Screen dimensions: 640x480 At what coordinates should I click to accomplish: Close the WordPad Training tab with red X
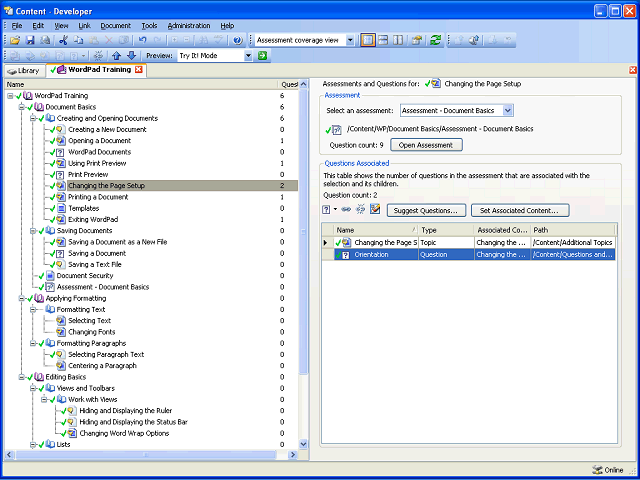(x=139, y=70)
